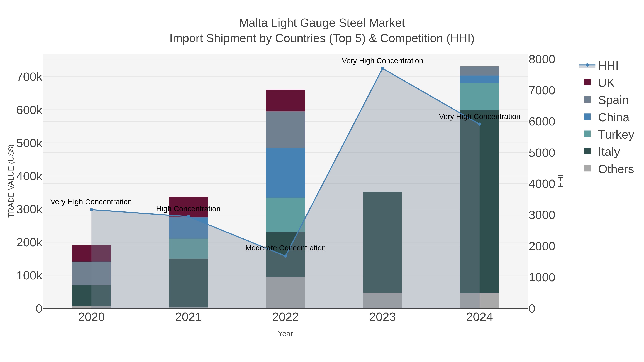This screenshot has height=362, width=644.
Task: Click the 2024 Italy bar segment
Action: pyautogui.click(x=479, y=202)
